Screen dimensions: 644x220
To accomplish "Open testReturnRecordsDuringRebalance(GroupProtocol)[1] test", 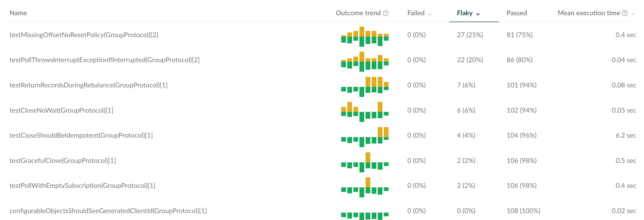I will pyautogui.click(x=88, y=85).
